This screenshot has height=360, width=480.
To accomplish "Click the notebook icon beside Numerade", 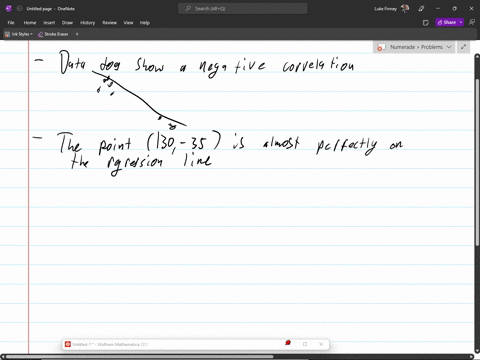I will click(x=381, y=47).
